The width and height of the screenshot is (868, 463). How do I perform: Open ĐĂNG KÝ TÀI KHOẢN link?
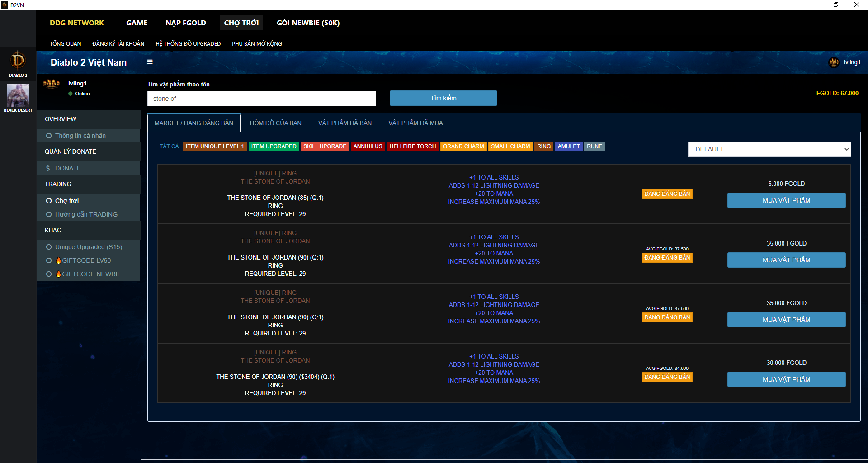click(118, 44)
